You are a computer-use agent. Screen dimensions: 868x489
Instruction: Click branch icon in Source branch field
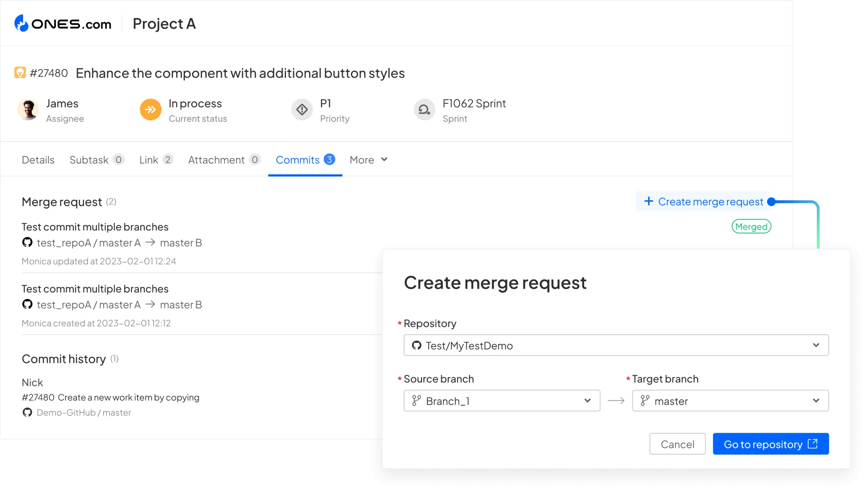416,401
